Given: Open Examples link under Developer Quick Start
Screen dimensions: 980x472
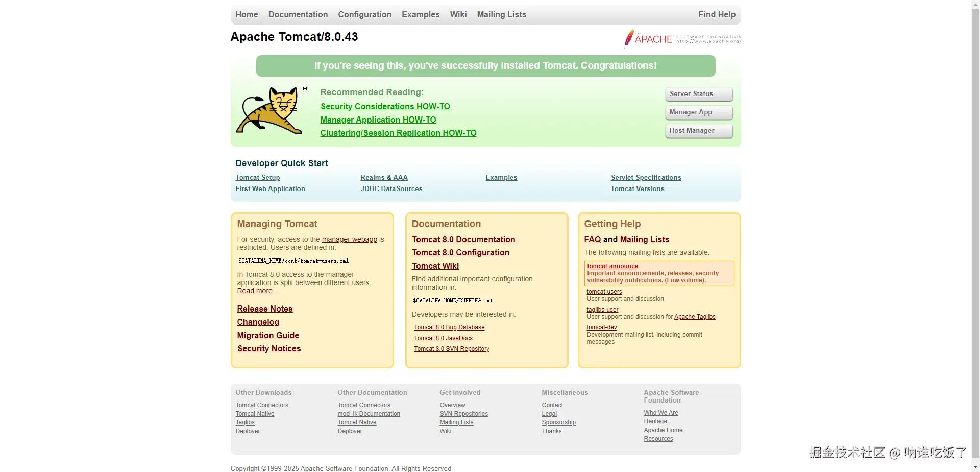Looking at the screenshot, I should pos(501,178).
